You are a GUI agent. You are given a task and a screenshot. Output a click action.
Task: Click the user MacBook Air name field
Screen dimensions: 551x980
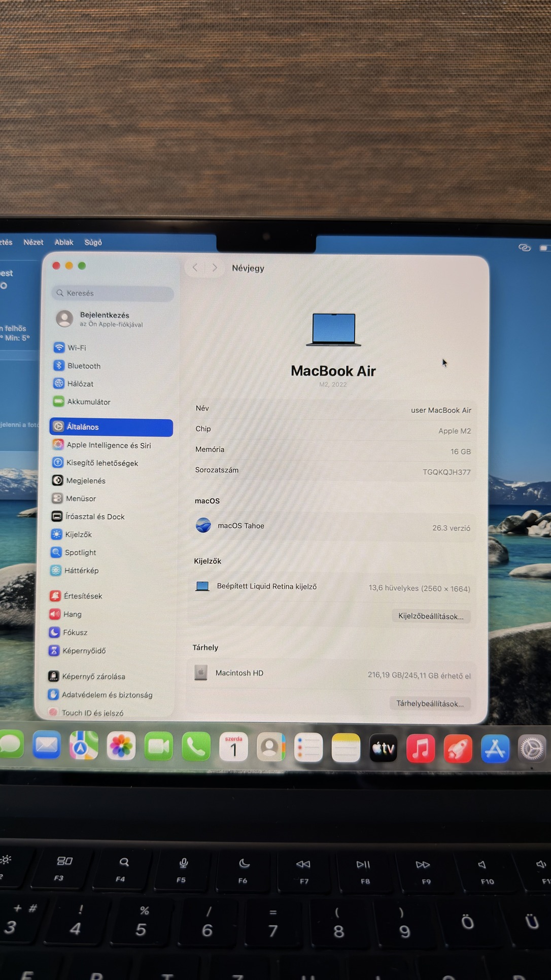[x=441, y=410]
